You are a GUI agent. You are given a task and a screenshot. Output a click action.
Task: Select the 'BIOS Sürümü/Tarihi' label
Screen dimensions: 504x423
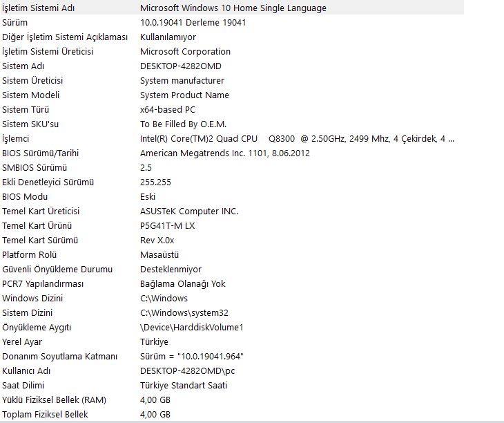point(40,153)
